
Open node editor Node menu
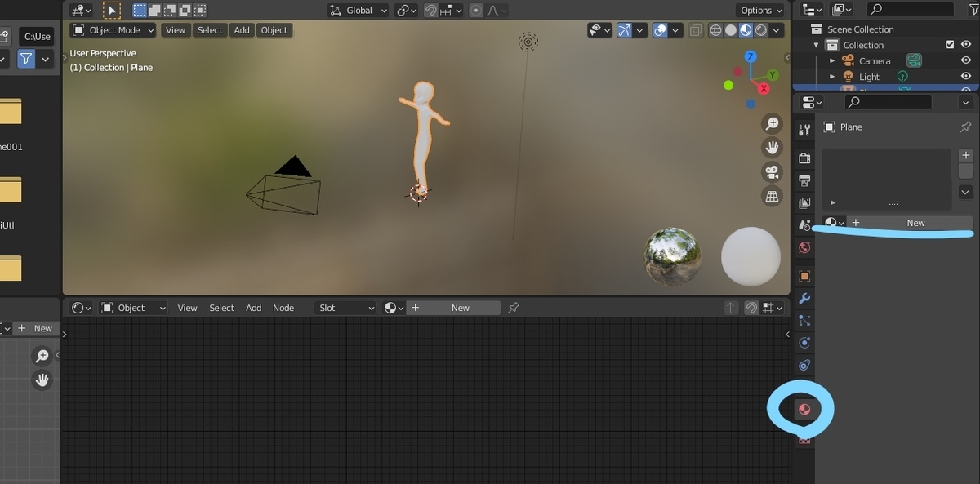pyautogui.click(x=283, y=308)
